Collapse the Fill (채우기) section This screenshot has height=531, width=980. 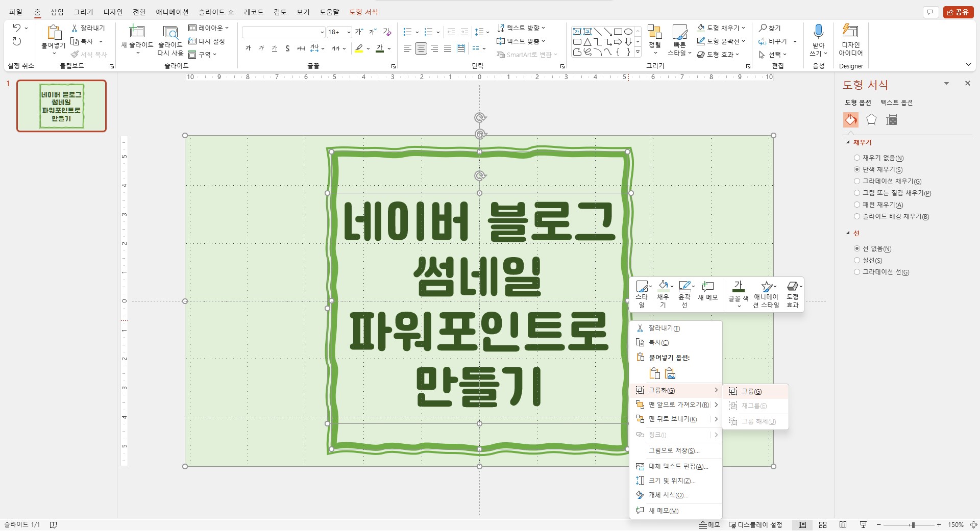click(x=848, y=142)
